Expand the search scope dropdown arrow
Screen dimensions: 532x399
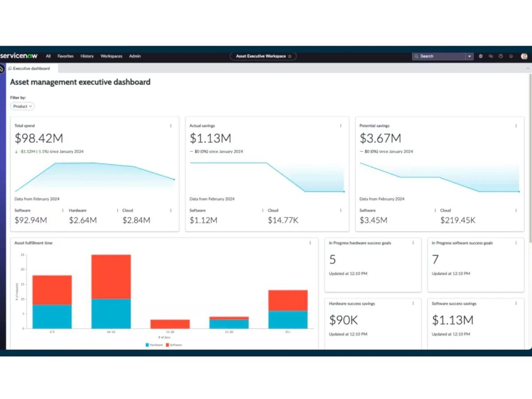[x=469, y=56]
